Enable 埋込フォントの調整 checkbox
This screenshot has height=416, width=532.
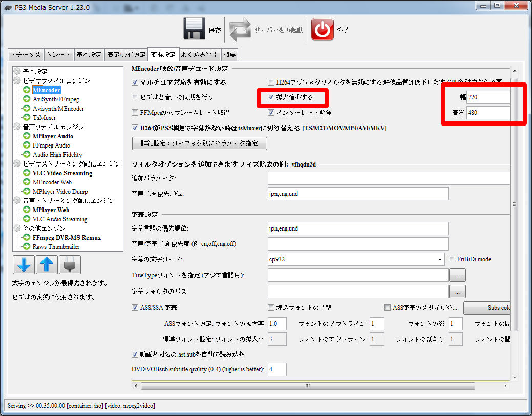[271, 308]
